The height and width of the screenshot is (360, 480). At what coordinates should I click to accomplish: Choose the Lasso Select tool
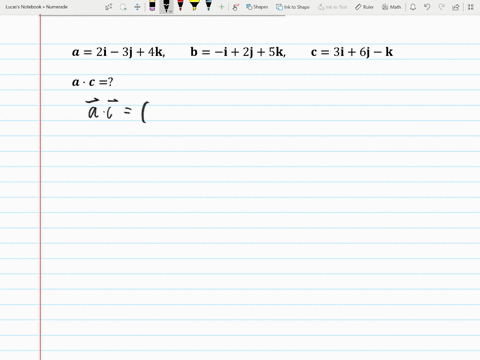(123, 7)
